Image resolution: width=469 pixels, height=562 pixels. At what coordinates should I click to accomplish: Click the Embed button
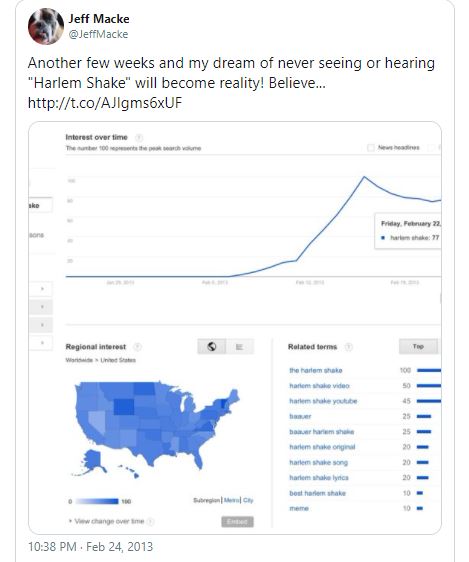pos(237,521)
